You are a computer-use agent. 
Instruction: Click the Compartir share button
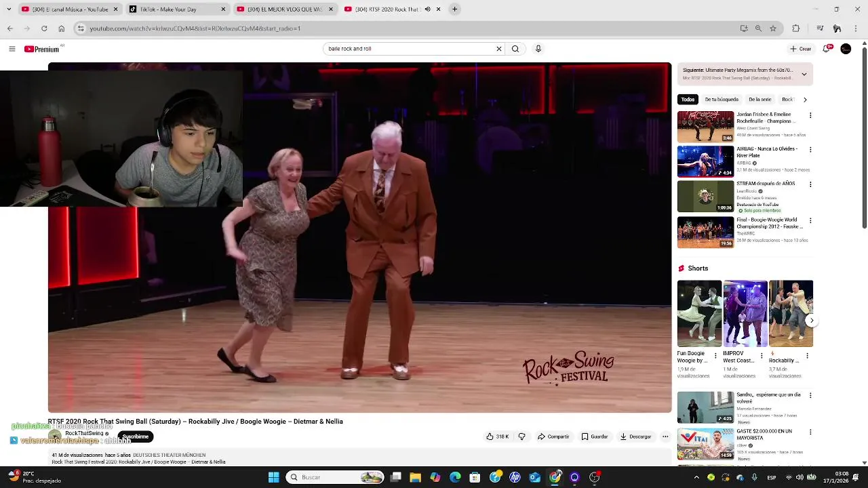coord(553,436)
